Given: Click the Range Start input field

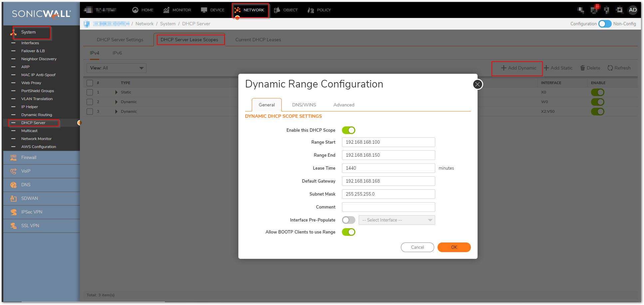Looking at the screenshot, I should click(x=388, y=142).
